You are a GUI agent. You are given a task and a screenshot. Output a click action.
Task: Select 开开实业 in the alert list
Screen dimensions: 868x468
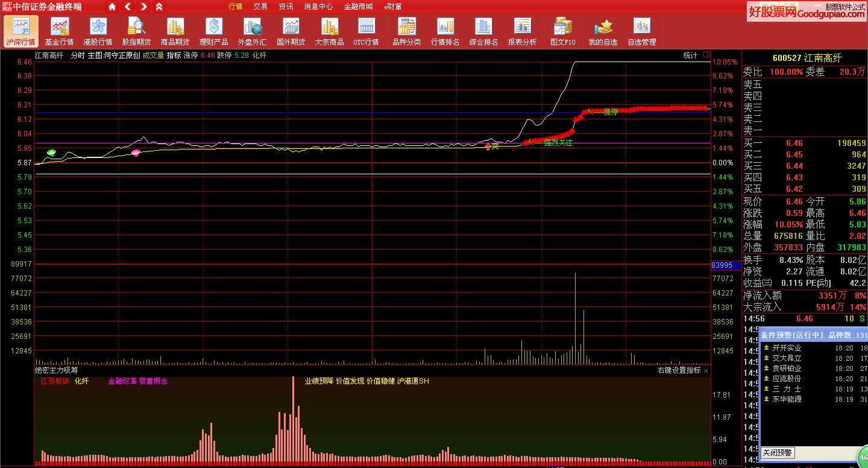click(x=787, y=348)
